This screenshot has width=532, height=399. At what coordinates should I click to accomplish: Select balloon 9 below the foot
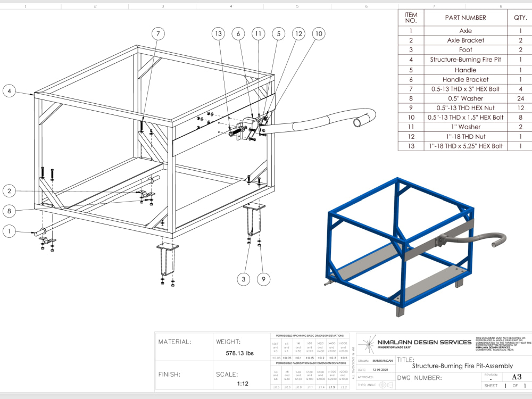tap(264, 279)
